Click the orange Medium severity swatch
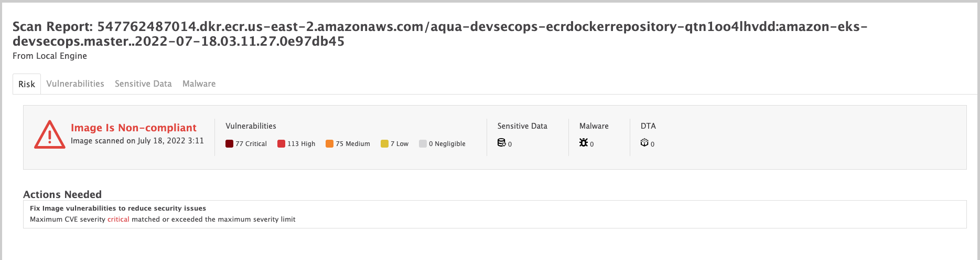The width and height of the screenshot is (980, 260). click(x=329, y=143)
